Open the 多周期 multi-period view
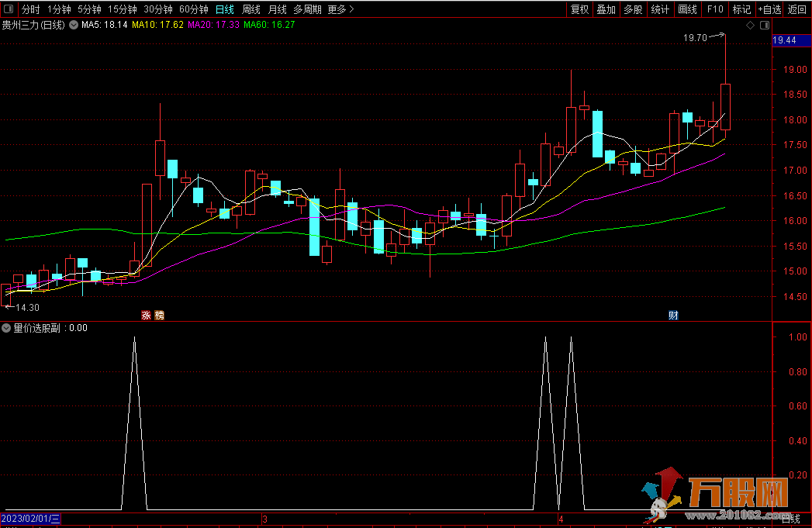The image size is (812, 528). [307, 9]
